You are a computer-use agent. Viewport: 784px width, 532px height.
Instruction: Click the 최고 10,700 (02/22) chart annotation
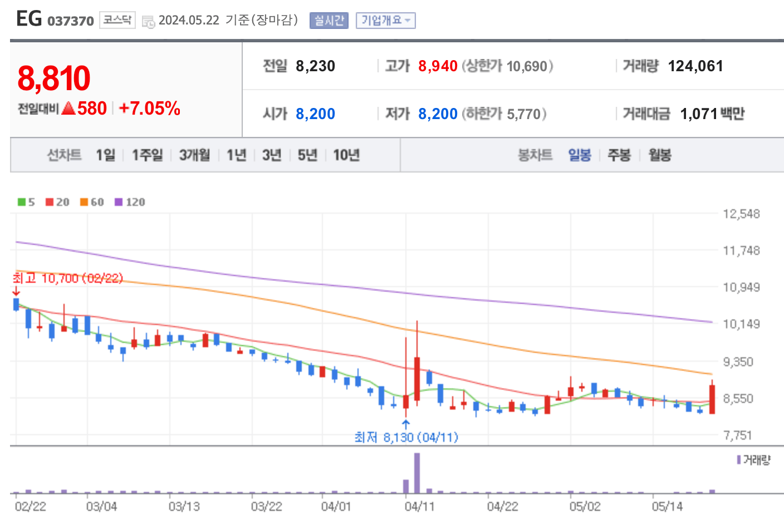[x=68, y=278]
